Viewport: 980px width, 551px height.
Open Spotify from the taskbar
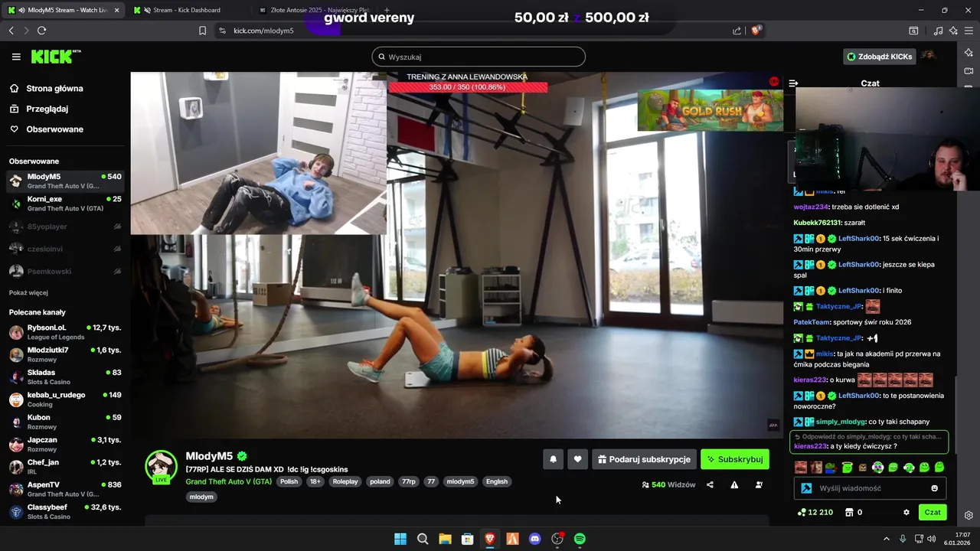click(580, 539)
